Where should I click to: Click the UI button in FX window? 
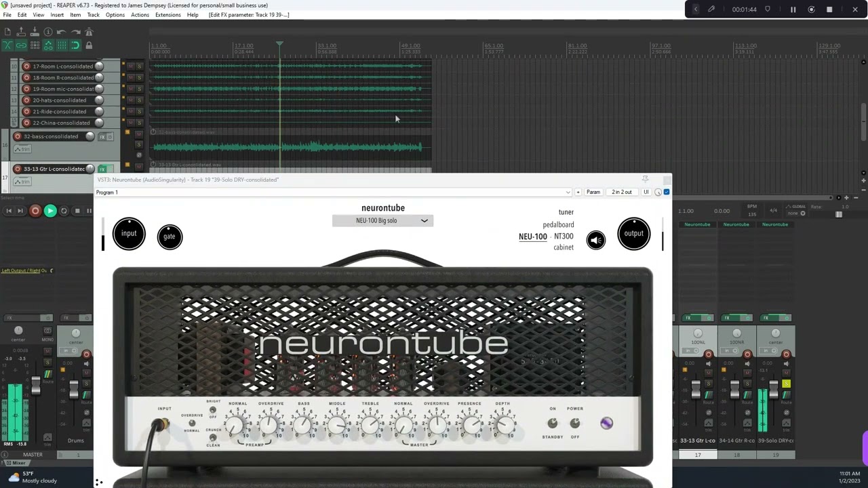pyautogui.click(x=646, y=192)
